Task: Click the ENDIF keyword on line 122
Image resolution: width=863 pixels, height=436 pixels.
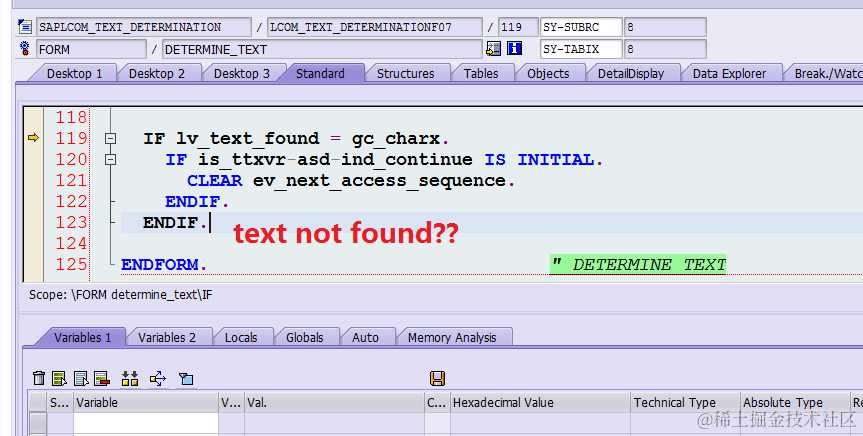Action: click(193, 201)
